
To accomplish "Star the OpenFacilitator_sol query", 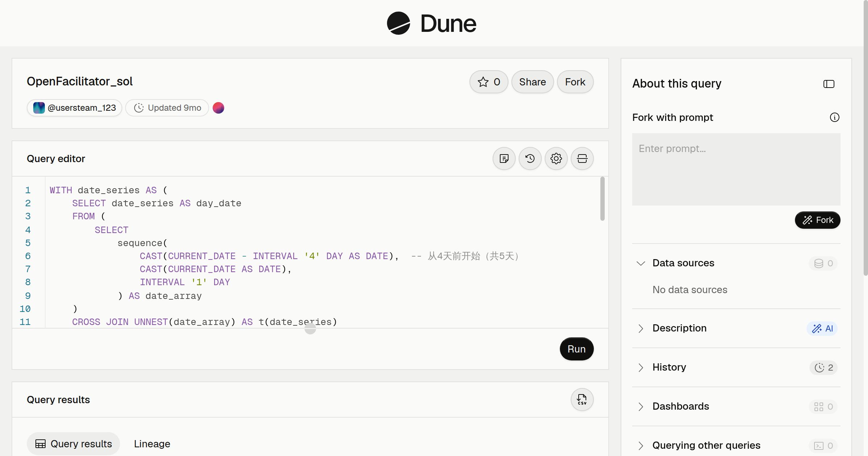I will point(489,82).
